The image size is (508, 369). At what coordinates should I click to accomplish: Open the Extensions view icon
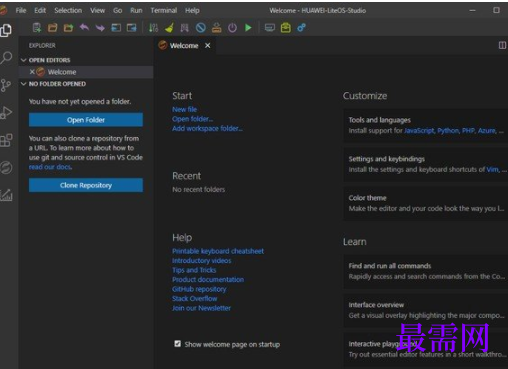pyautogui.click(x=6, y=140)
